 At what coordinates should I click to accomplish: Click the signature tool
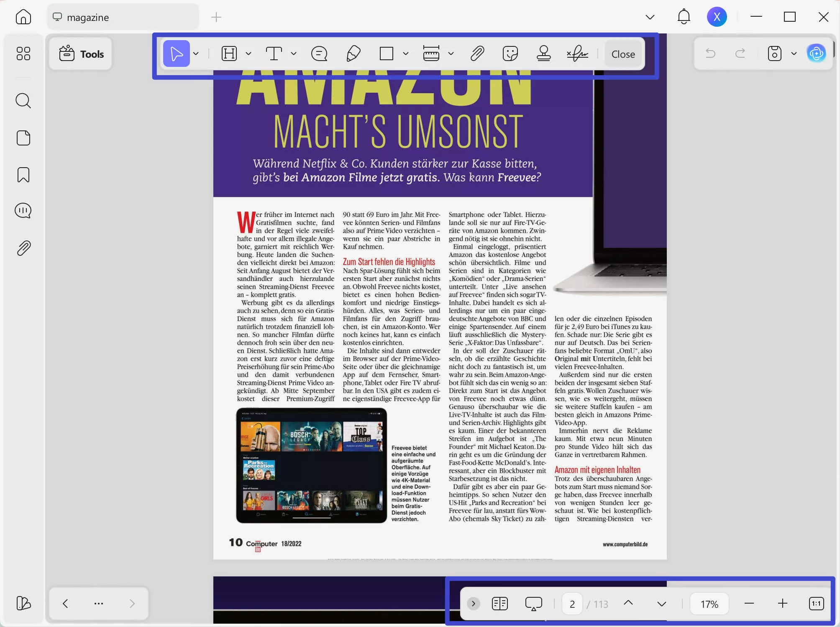tap(577, 54)
